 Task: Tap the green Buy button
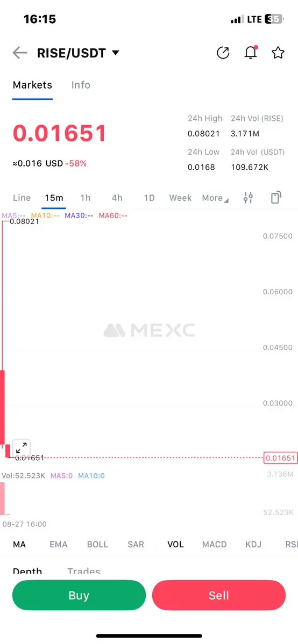click(x=79, y=596)
